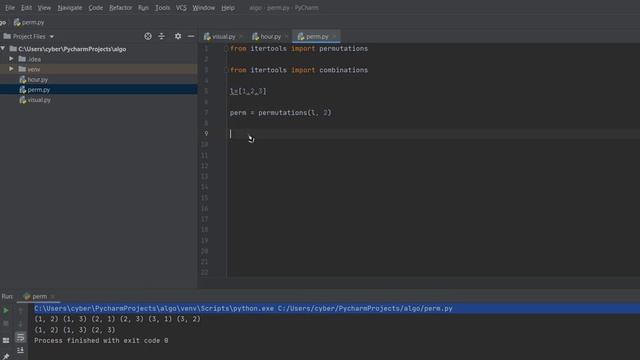The image size is (640, 360).
Task: Rerun perm with green play icon
Action: [6, 311]
